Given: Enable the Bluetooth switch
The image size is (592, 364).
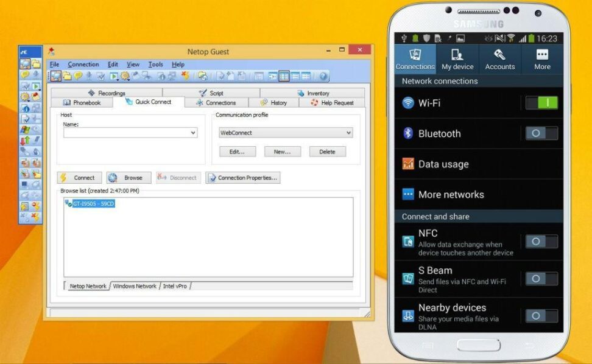Looking at the screenshot, I should click(541, 133).
